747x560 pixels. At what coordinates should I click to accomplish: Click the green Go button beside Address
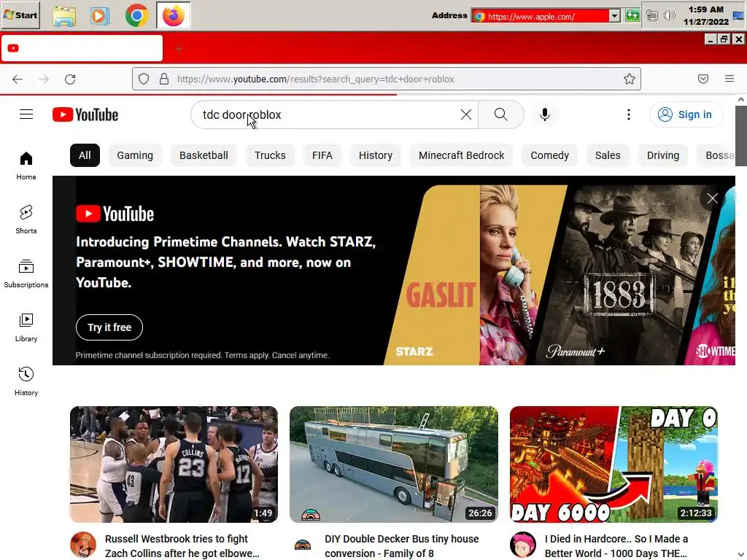coord(632,16)
